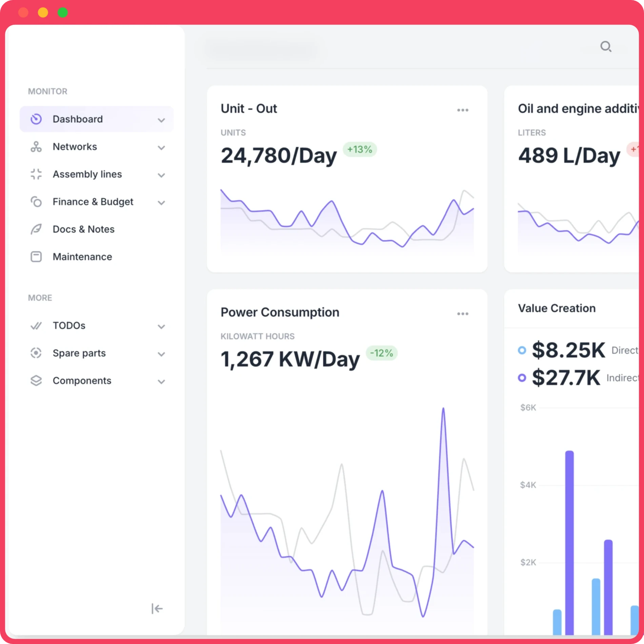
Task: Click the Maintenance box icon
Action: 36,257
